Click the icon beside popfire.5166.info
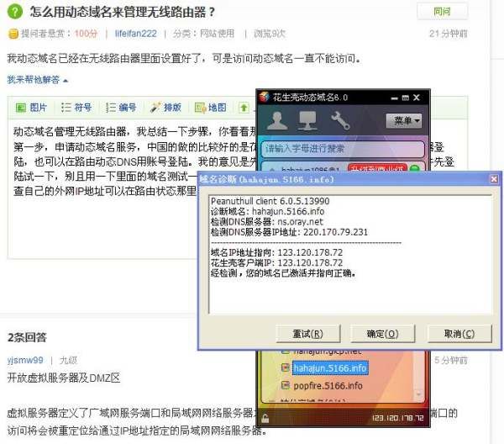504x444 pixels. 285,385
